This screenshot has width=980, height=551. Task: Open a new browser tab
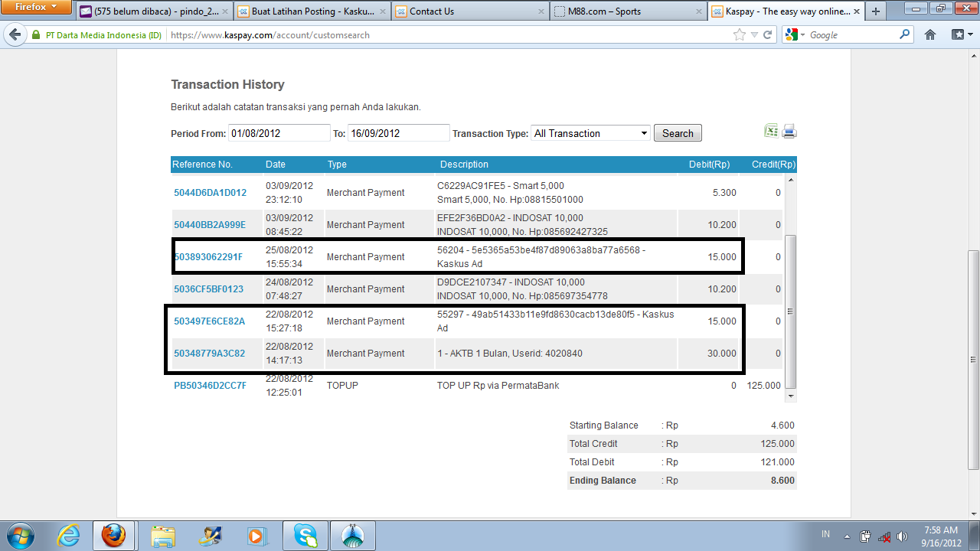pyautogui.click(x=876, y=11)
